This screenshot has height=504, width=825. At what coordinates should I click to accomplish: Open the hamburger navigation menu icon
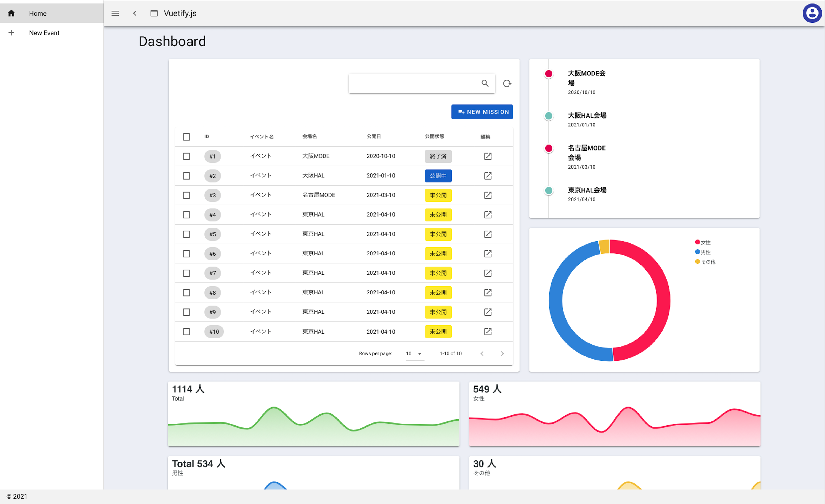pyautogui.click(x=115, y=13)
